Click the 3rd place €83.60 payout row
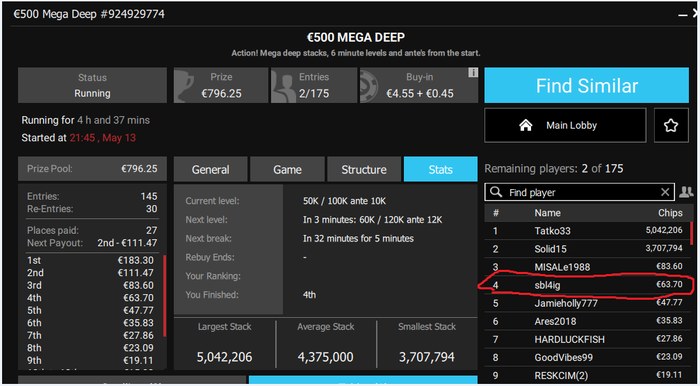Viewport: 700px width, 386px height. tap(90, 285)
